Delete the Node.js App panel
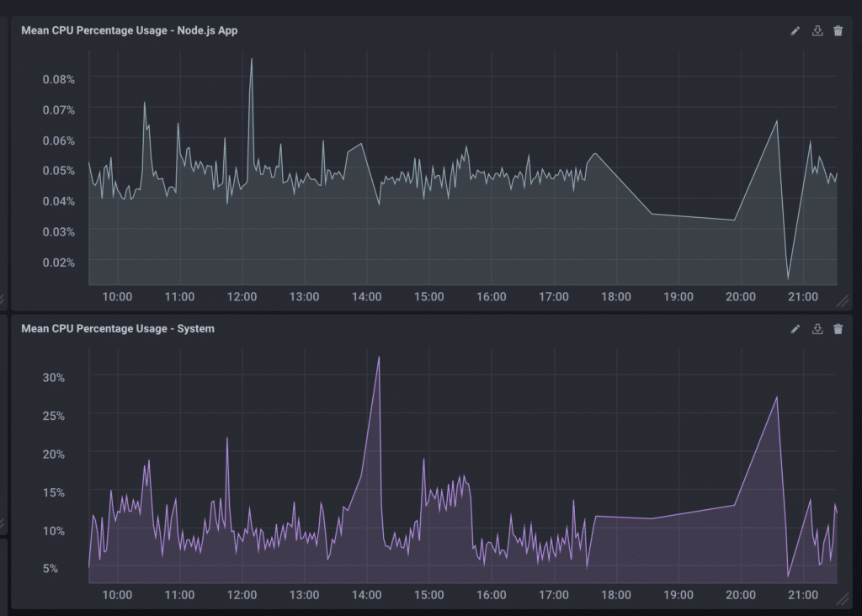The height and width of the screenshot is (616, 862). point(838,30)
